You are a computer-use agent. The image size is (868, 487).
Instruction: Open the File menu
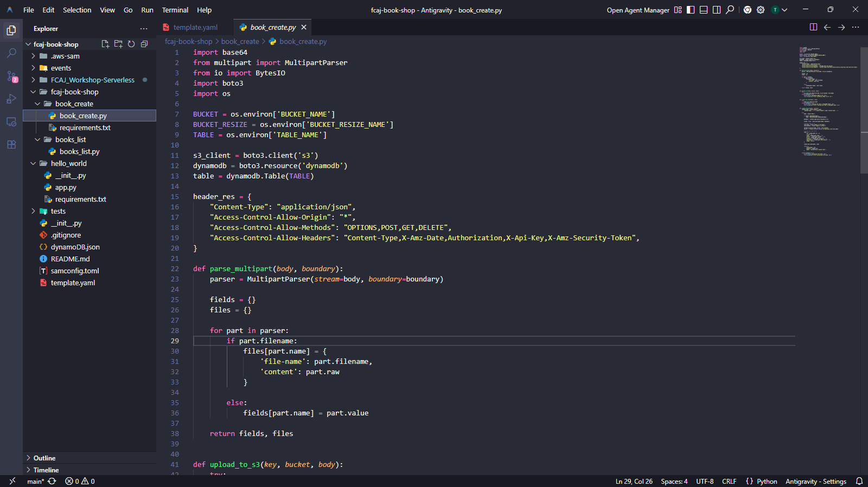29,10
